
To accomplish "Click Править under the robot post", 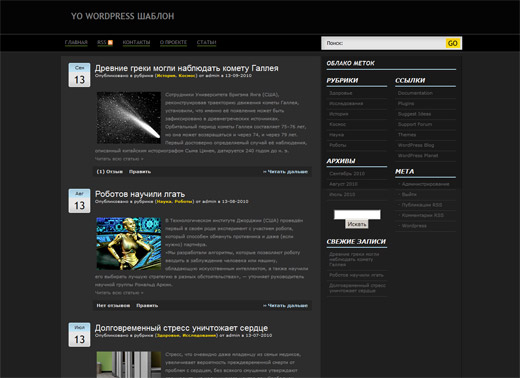I will [147, 306].
